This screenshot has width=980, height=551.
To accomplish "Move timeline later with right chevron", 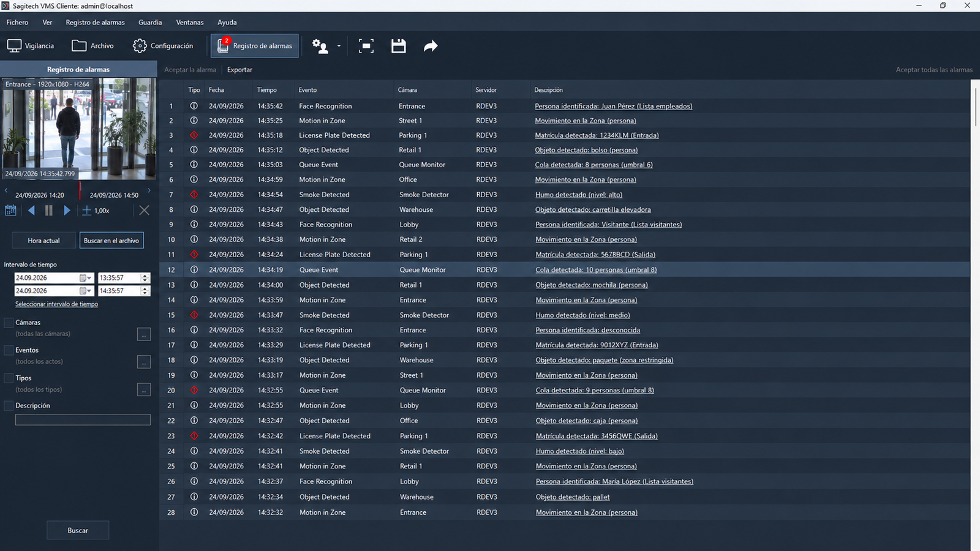I will [149, 190].
